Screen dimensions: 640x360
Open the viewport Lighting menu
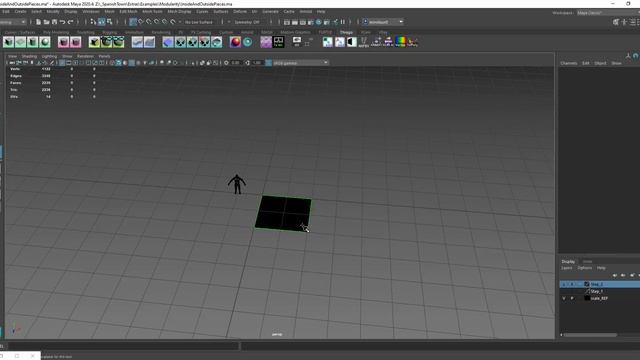point(49,56)
